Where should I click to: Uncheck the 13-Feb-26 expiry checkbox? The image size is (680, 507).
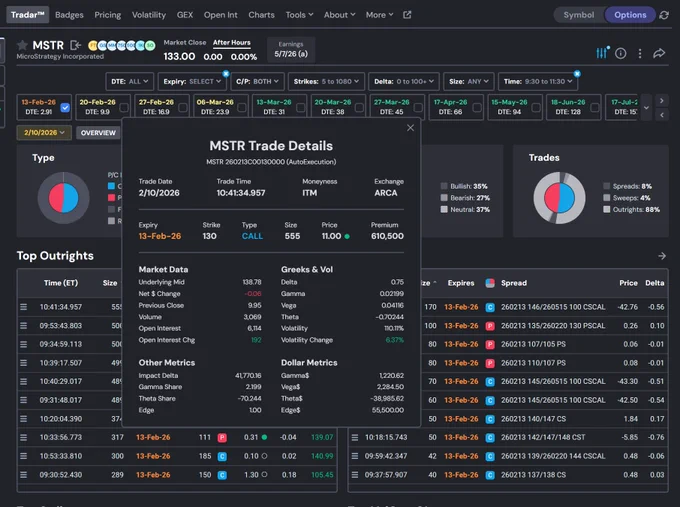(x=65, y=107)
